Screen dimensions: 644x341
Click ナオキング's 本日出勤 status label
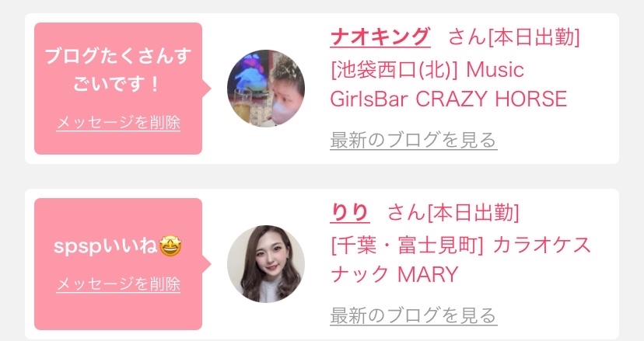(534, 37)
